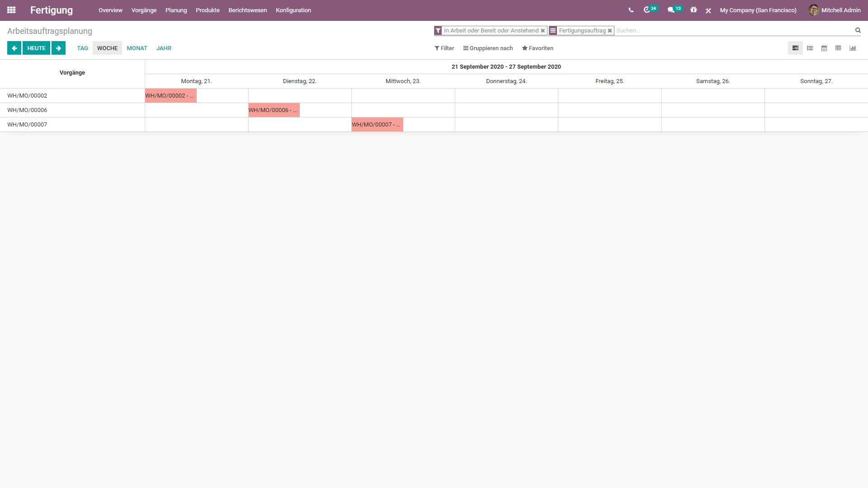This screenshot has height=488, width=868.
Task: Remove the 'In Arbeit oder Bereit' filter
Action: pos(543,31)
